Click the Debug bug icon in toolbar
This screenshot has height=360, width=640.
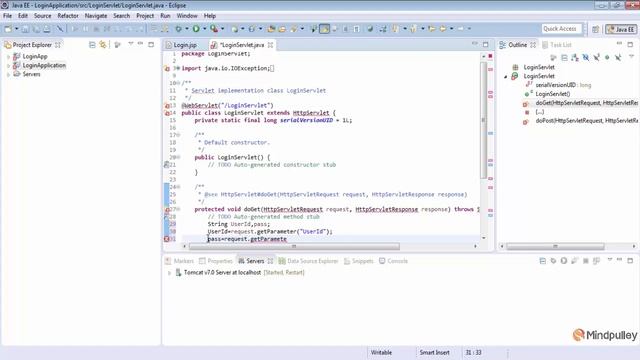pyautogui.click(x=178, y=29)
